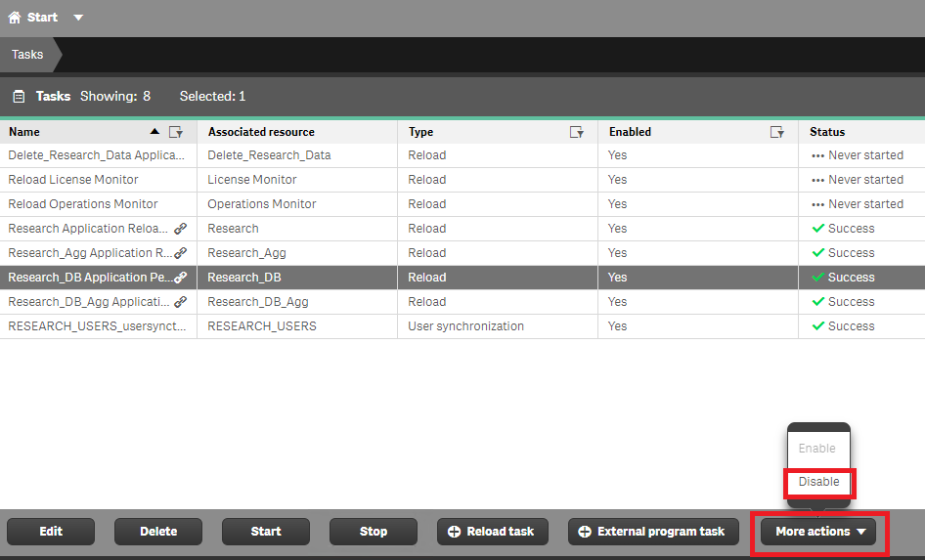The image size is (925, 560).
Task: Toggle sort arrow on Name column
Action: (154, 132)
